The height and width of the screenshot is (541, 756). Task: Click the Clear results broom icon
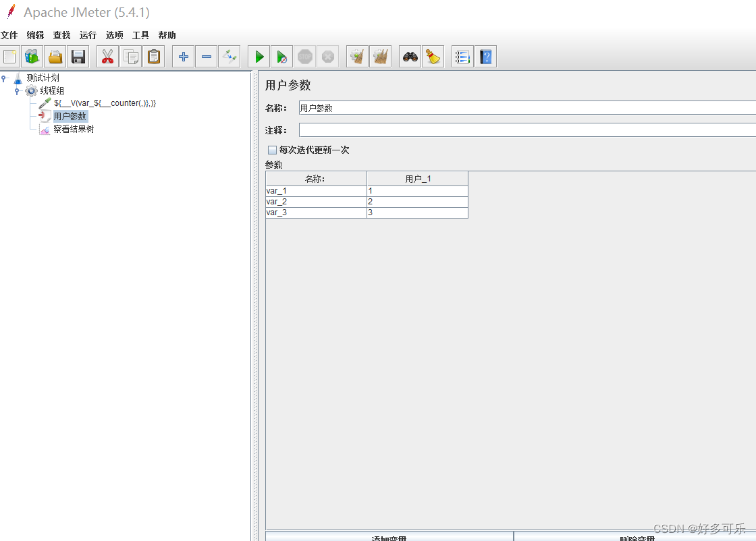coord(357,57)
